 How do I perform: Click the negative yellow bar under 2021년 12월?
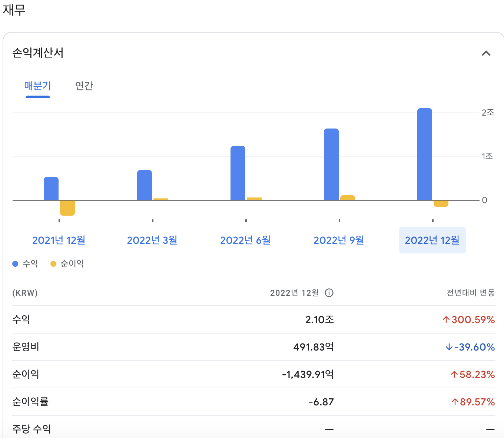point(67,208)
